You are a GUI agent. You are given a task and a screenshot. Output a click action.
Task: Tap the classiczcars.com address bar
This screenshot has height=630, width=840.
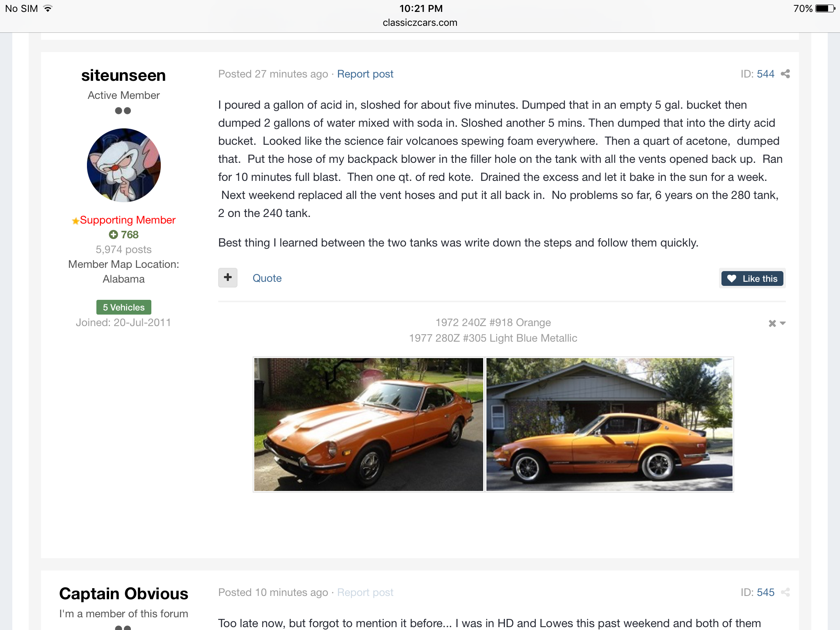(420, 23)
